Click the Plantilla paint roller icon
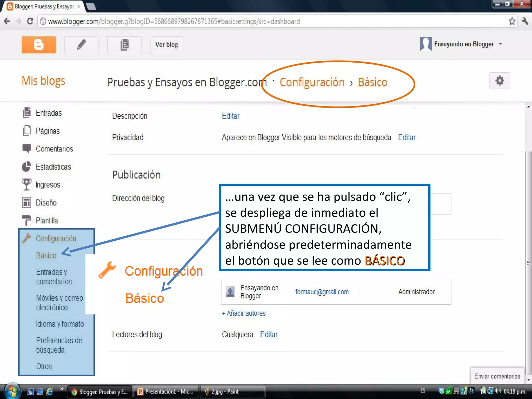Viewport: 532px width, 399px height. pyautogui.click(x=26, y=220)
